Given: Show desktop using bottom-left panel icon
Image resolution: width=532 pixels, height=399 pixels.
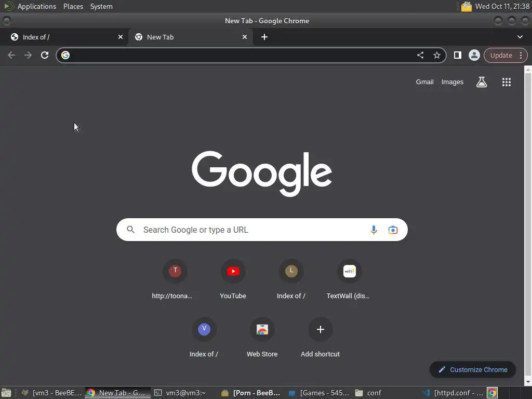Looking at the screenshot, I should [x=6, y=393].
